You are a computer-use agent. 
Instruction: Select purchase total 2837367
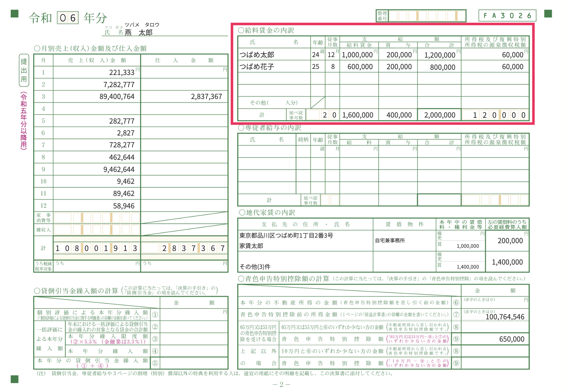tap(184, 248)
